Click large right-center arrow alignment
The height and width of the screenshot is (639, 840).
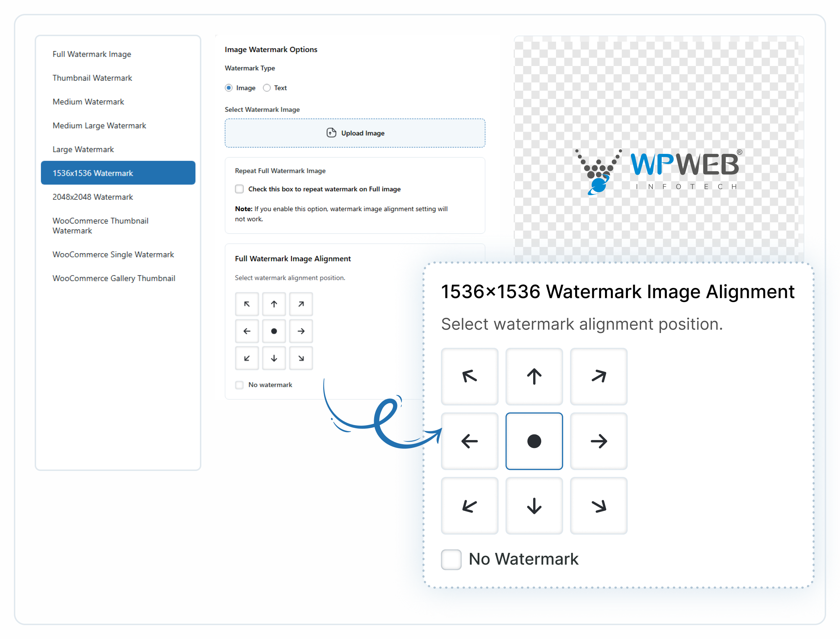click(598, 441)
